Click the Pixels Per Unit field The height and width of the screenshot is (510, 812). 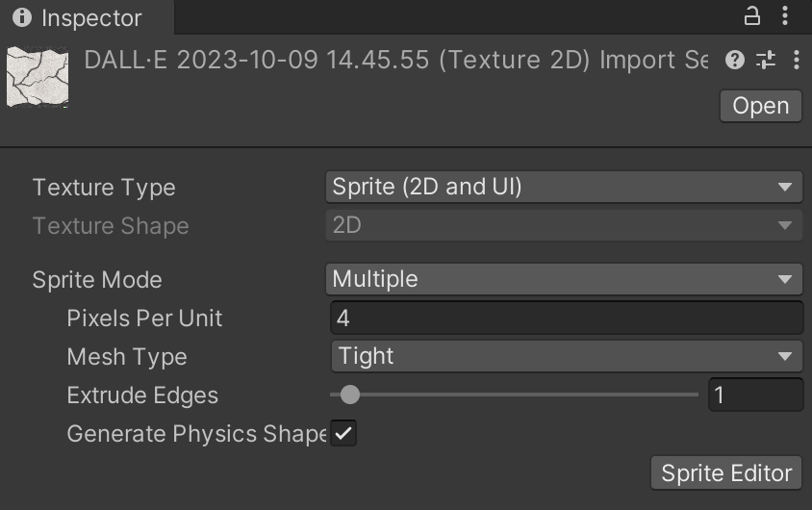[x=568, y=318]
